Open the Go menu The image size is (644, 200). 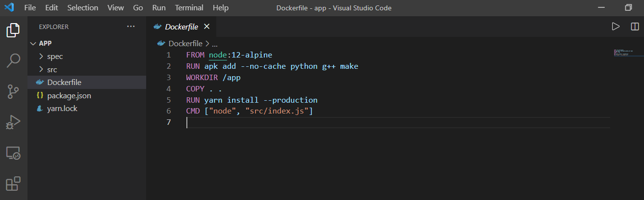tap(138, 8)
